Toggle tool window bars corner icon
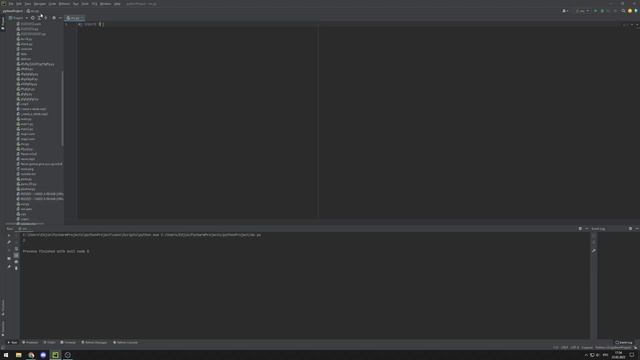The width and height of the screenshot is (640, 360). [3, 348]
